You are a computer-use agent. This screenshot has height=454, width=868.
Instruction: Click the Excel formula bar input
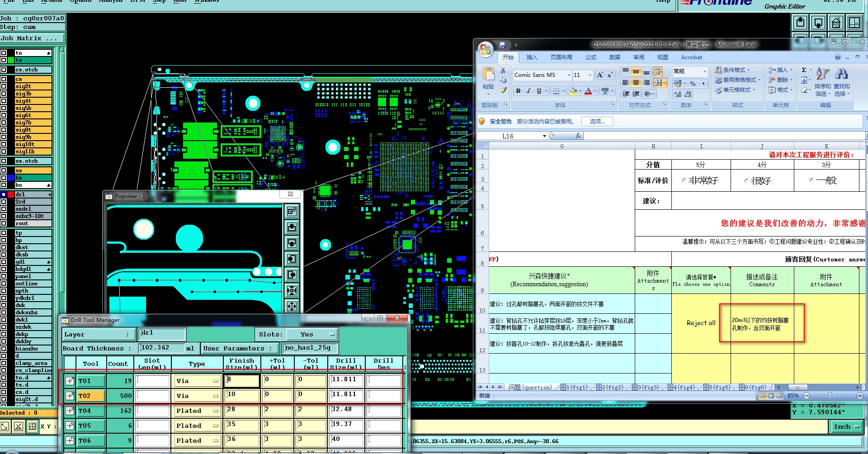[723, 136]
